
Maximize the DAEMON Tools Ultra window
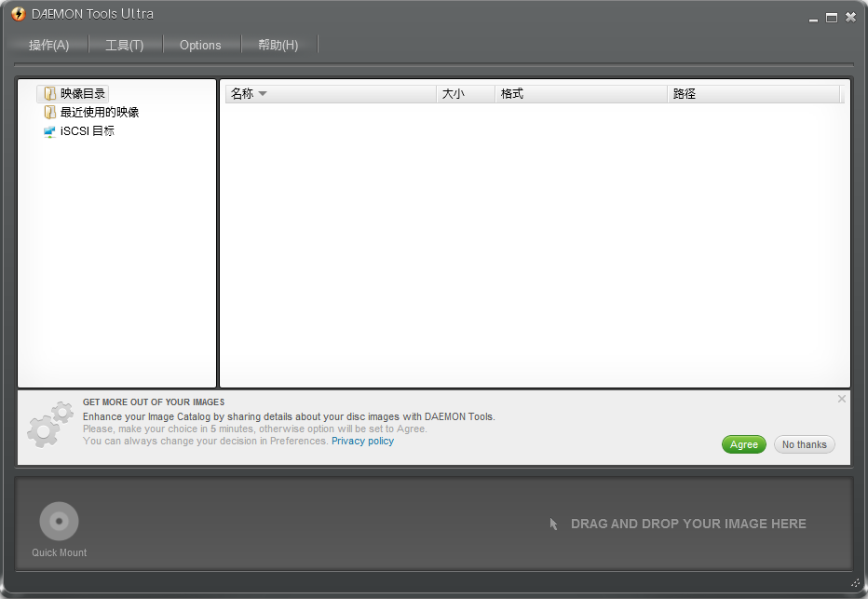click(832, 18)
